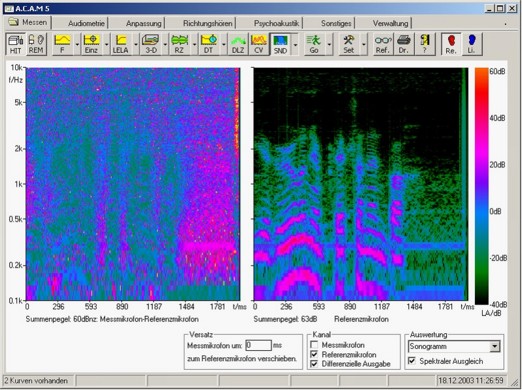
Task: Expand dropdown arrow next to Set
Action: [x=363, y=44]
